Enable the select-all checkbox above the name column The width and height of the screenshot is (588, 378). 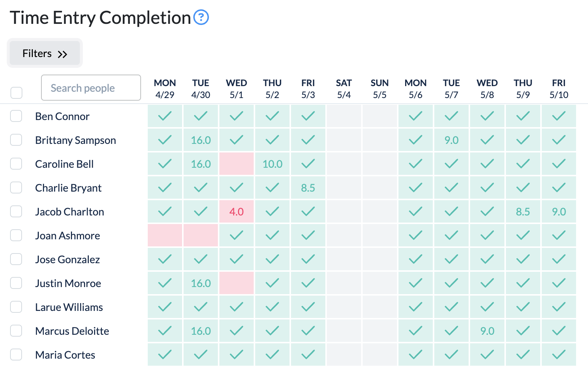[x=16, y=93]
